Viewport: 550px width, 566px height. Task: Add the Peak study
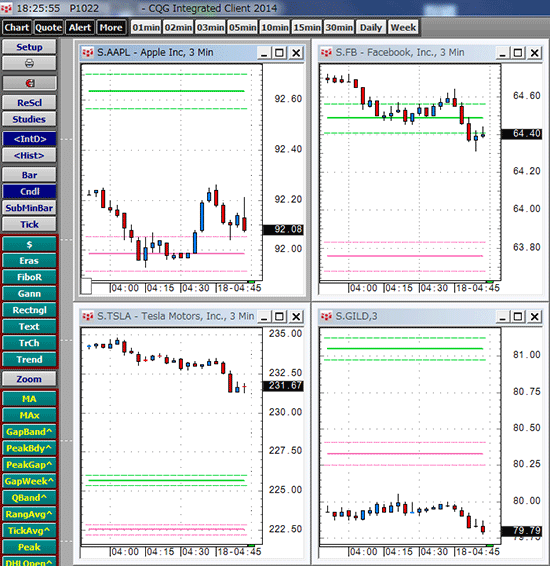click(x=29, y=547)
